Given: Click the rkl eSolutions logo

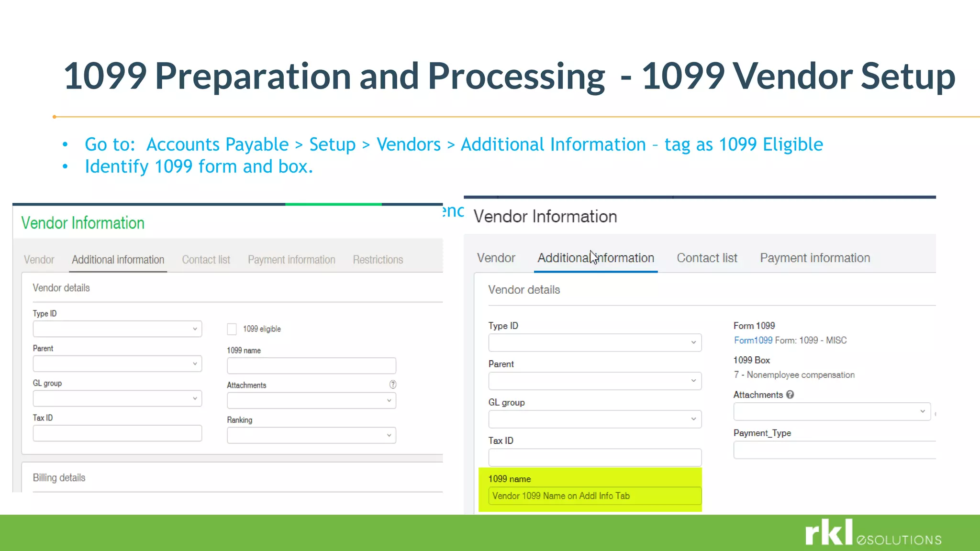Looking at the screenshot, I should 873,533.
